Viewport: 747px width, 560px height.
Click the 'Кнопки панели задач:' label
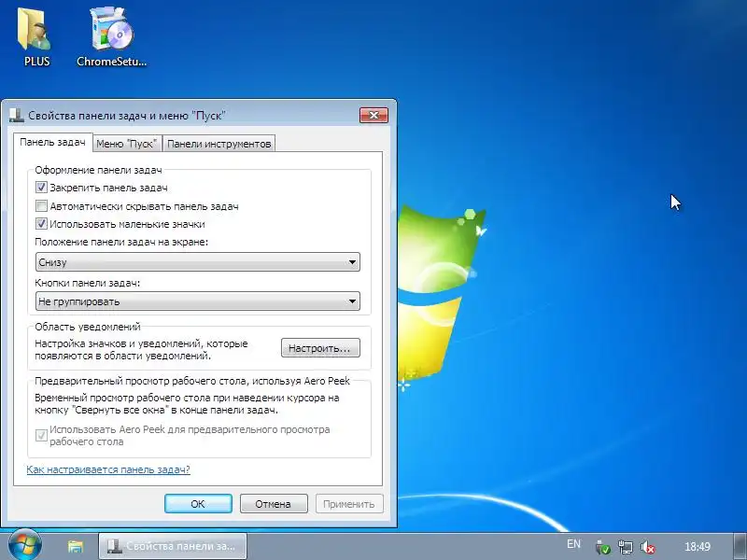pos(87,283)
